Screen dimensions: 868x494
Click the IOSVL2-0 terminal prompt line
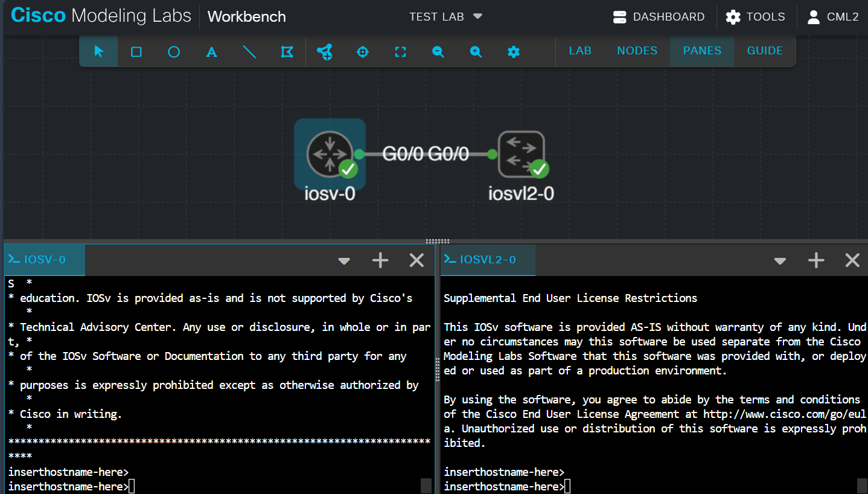click(x=507, y=487)
